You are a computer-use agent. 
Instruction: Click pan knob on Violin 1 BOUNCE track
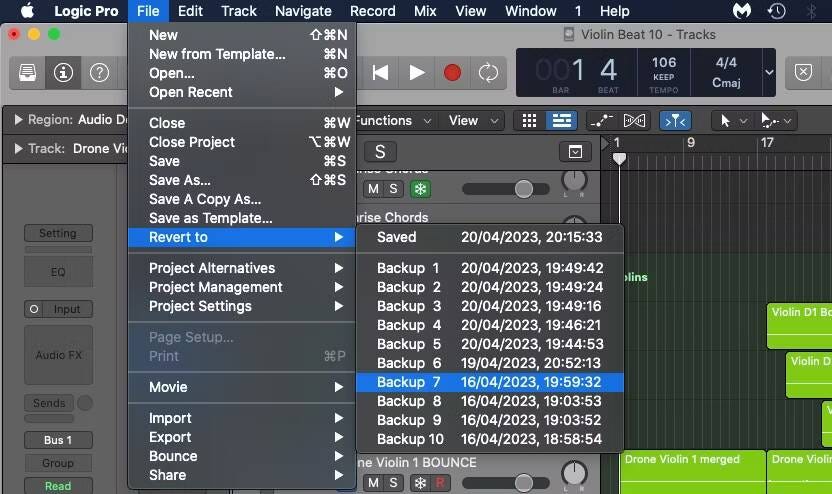pos(574,473)
